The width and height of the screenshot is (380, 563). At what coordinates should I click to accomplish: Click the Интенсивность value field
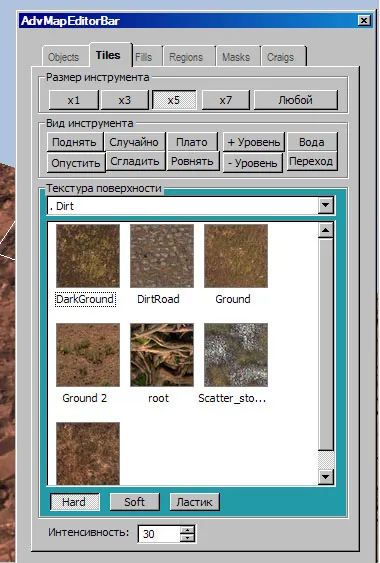159,534
